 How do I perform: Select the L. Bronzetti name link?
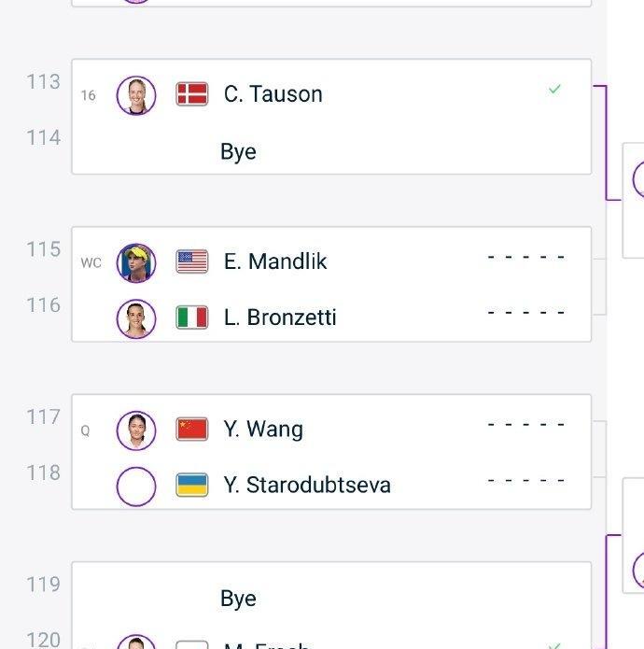280,317
